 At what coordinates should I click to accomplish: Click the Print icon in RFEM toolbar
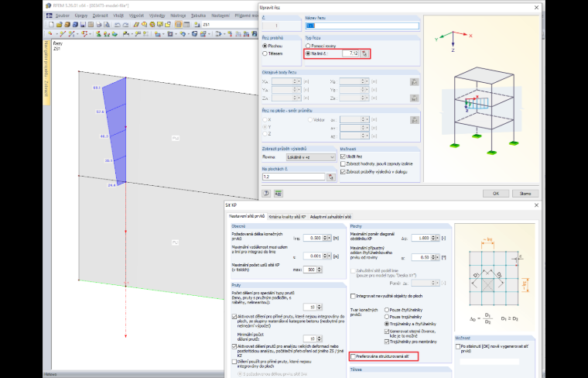(99, 24)
